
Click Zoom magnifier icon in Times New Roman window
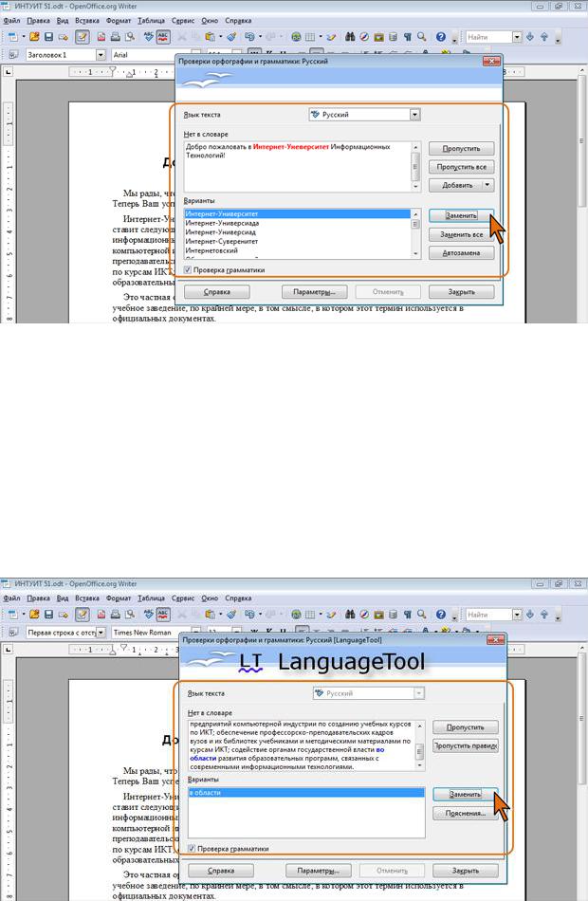click(422, 615)
